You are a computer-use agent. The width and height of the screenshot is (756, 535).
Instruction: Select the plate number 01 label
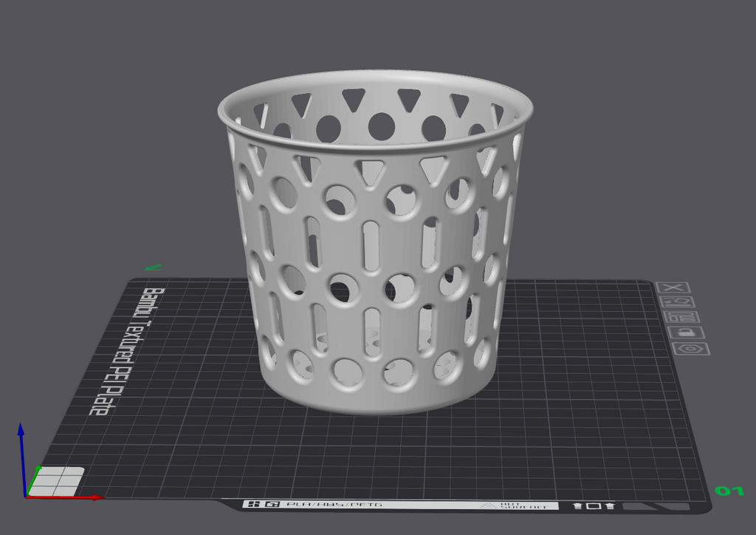(x=729, y=491)
